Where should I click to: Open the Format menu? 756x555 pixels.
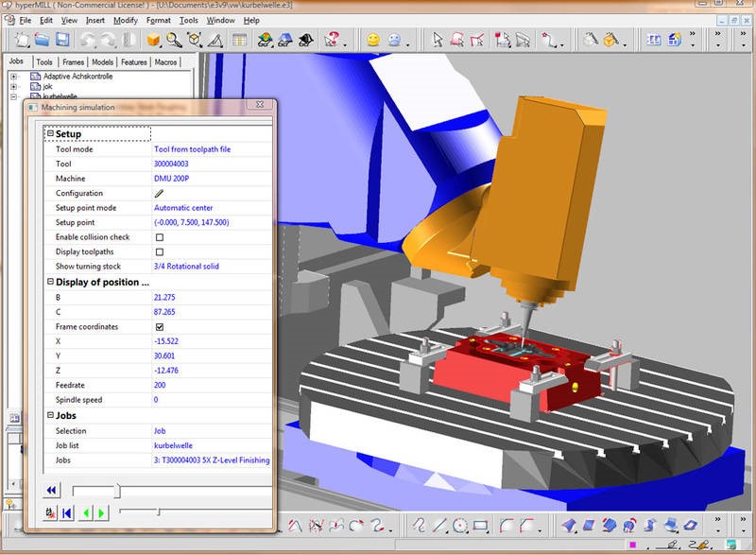[x=158, y=20]
